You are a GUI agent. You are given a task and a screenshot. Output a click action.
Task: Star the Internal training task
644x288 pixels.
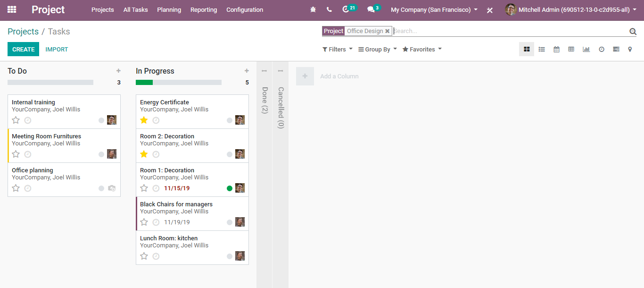tap(16, 120)
